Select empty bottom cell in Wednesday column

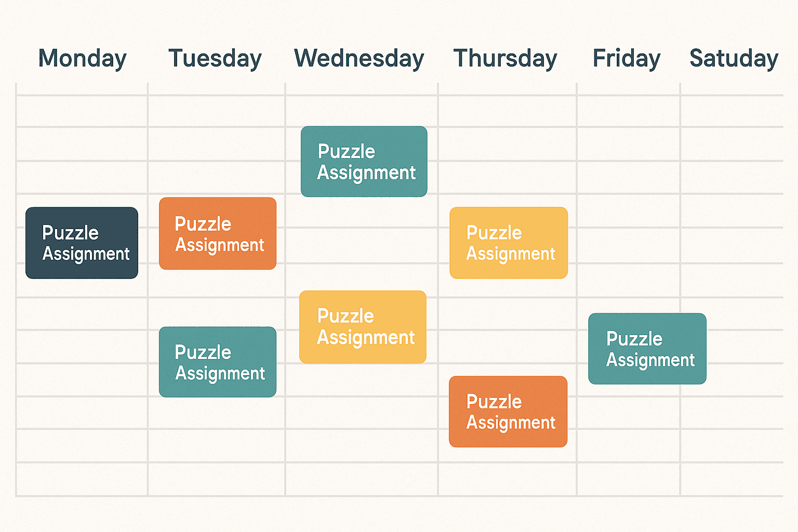[362, 479]
